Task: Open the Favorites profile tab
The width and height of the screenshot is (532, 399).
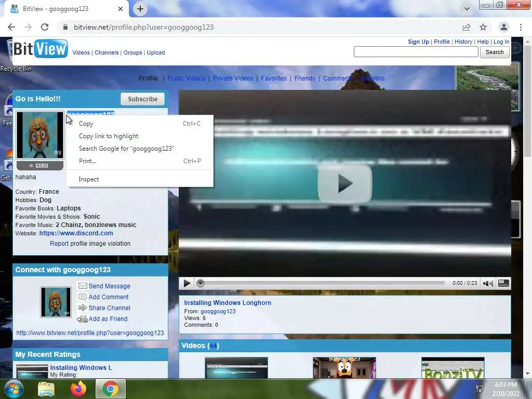Action: tap(274, 78)
